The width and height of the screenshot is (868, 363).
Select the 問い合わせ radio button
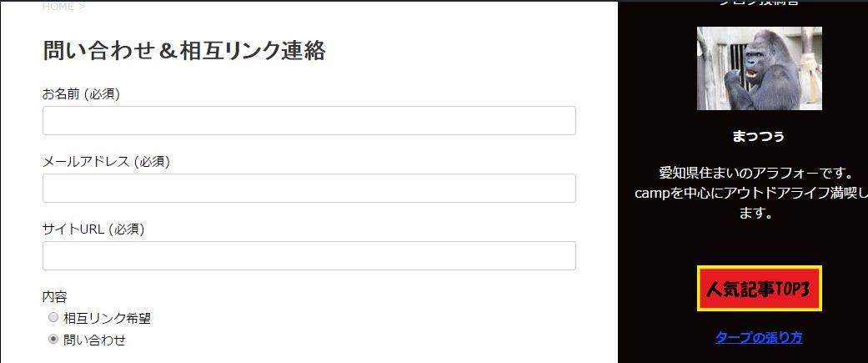pyautogui.click(x=53, y=340)
